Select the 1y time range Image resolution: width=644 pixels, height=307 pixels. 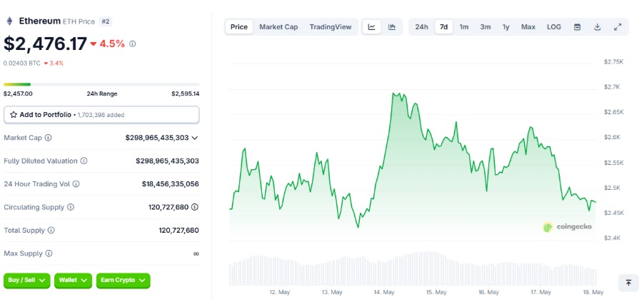point(505,27)
